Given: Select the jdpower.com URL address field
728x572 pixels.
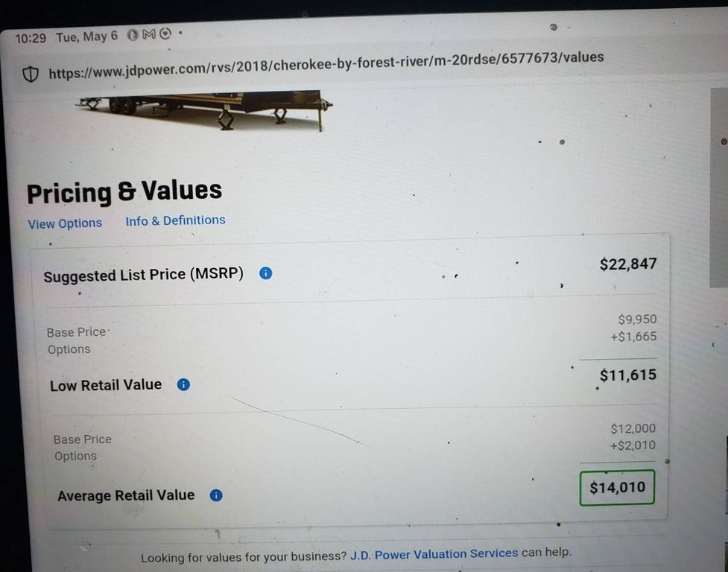Looking at the screenshot, I should pos(326,65).
